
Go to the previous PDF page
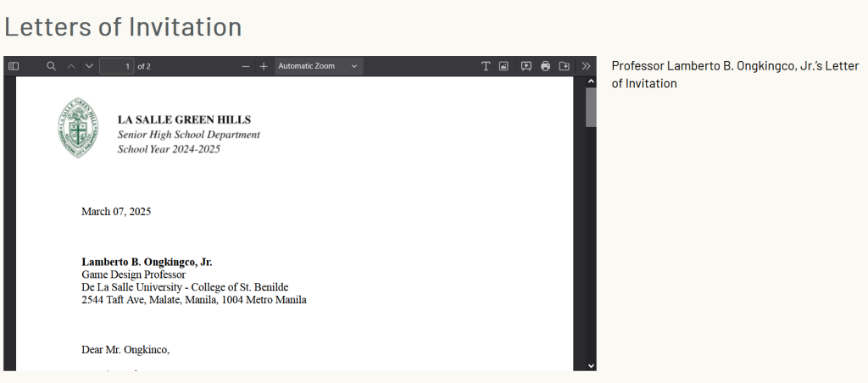pyautogui.click(x=71, y=66)
